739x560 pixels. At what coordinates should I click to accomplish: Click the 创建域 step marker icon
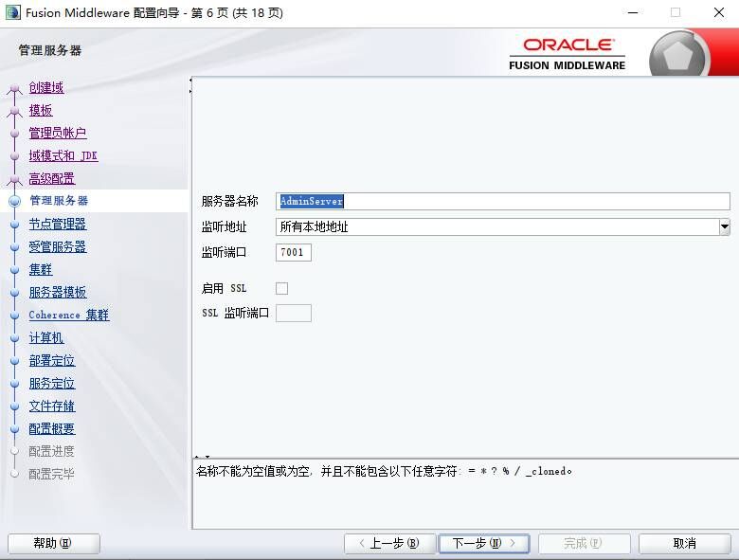point(14,89)
